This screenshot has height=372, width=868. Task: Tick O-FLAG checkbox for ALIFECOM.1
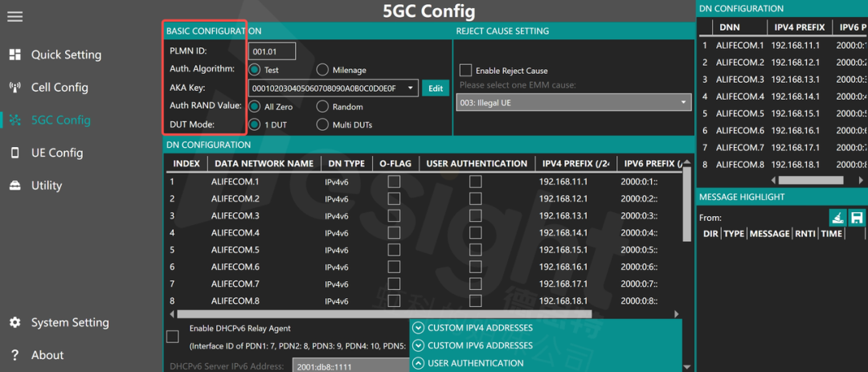394,182
